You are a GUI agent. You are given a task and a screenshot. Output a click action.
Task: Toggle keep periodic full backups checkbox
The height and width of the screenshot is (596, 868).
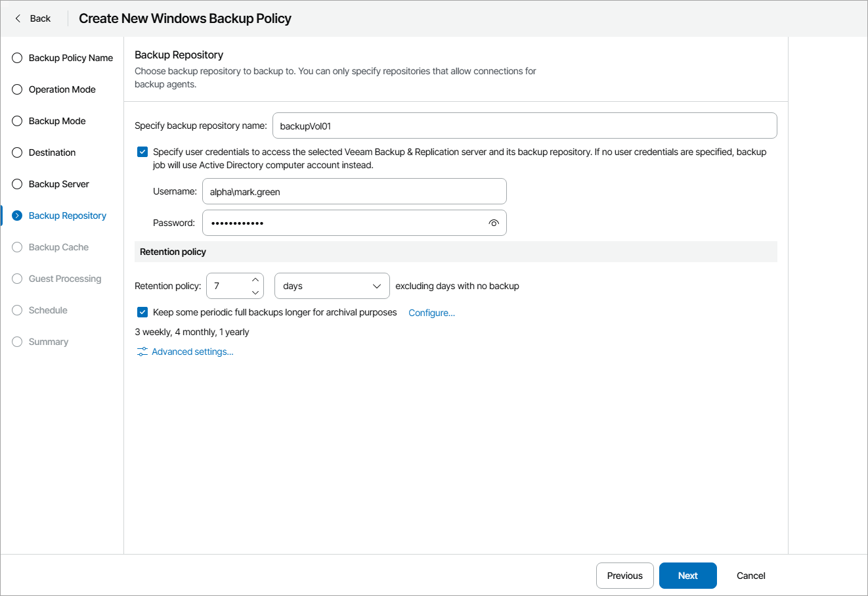[x=142, y=312]
